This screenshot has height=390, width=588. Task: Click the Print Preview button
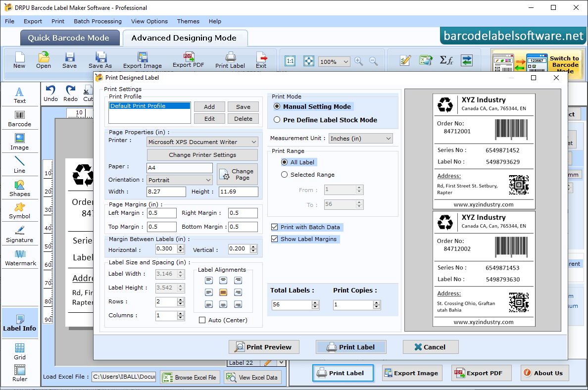pos(264,347)
